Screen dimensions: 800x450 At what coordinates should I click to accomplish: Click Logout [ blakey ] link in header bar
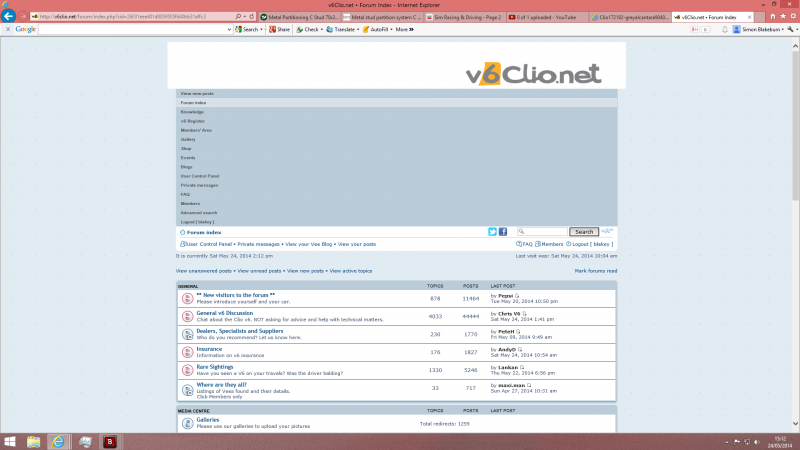[592, 244]
